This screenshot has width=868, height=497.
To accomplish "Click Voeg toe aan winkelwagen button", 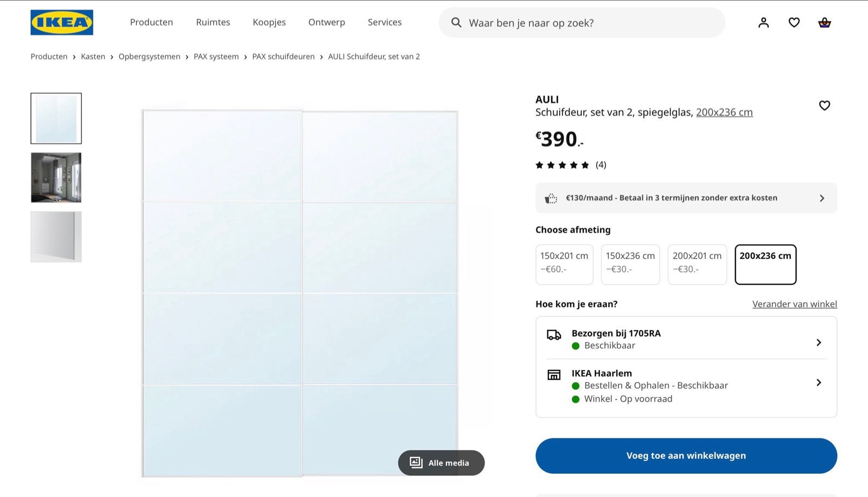I will 686,456.
